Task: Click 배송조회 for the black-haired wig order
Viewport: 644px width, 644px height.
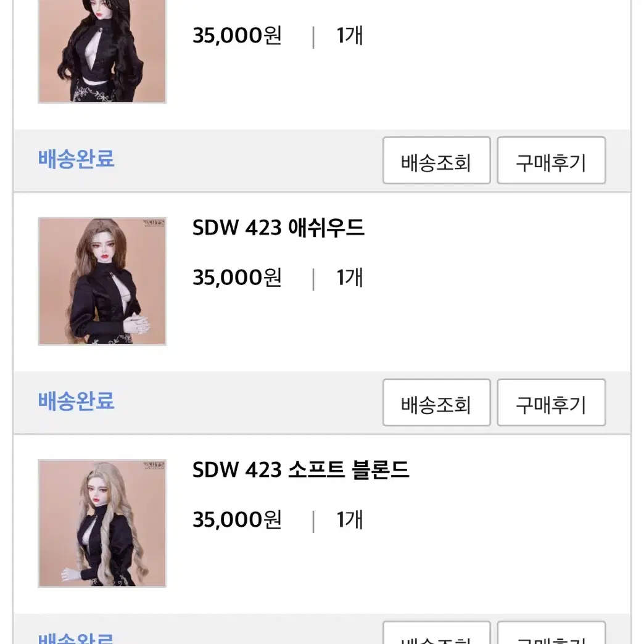Action: click(x=437, y=160)
